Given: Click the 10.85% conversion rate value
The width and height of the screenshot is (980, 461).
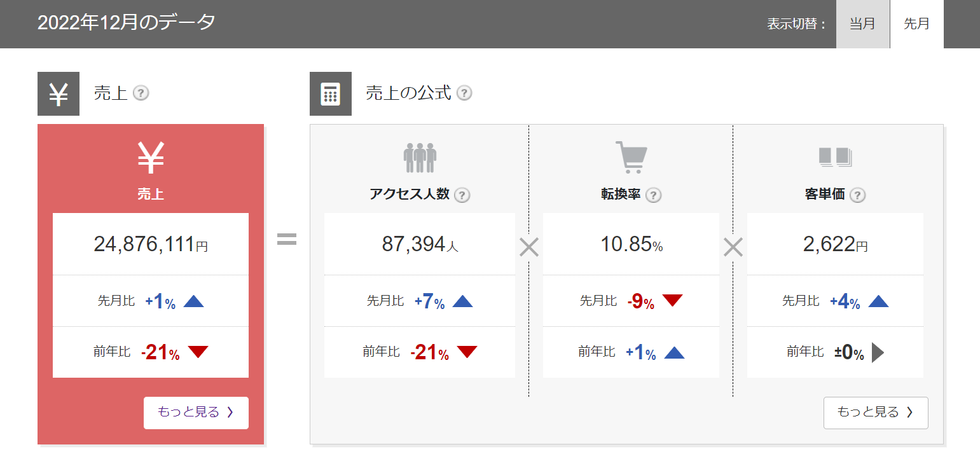Looking at the screenshot, I should point(631,244).
